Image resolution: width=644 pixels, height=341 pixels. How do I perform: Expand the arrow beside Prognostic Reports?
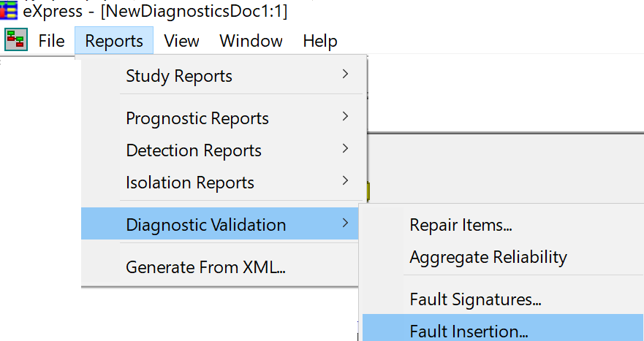[x=346, y=117]
